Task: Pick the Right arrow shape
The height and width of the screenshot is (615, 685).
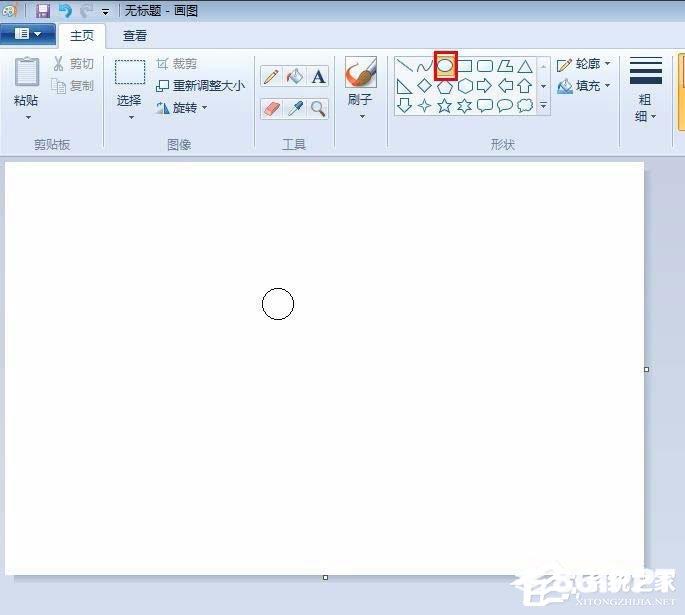Action: tap(484, 86)
